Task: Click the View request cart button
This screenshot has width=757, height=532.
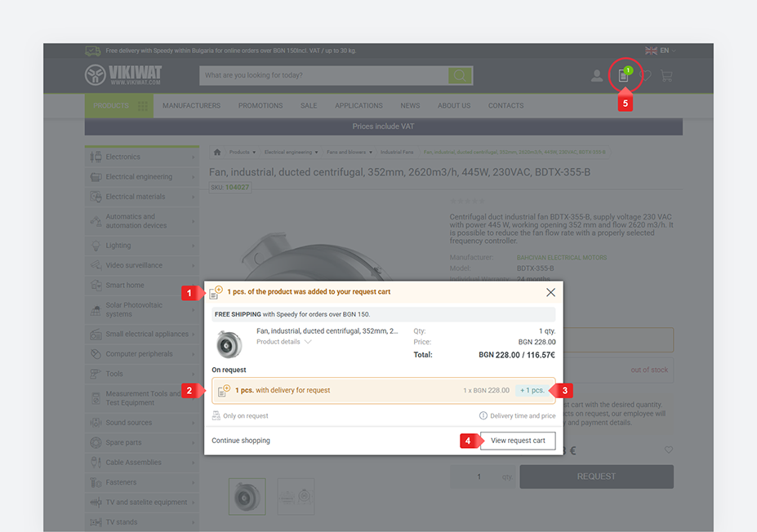Action: point(518,441)
